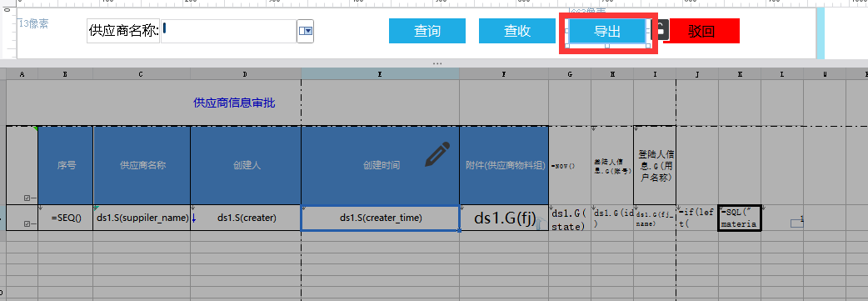The image size is (868, 301).
Task: Select column header E
Action: pyautogui.click(x=381, y=73)
